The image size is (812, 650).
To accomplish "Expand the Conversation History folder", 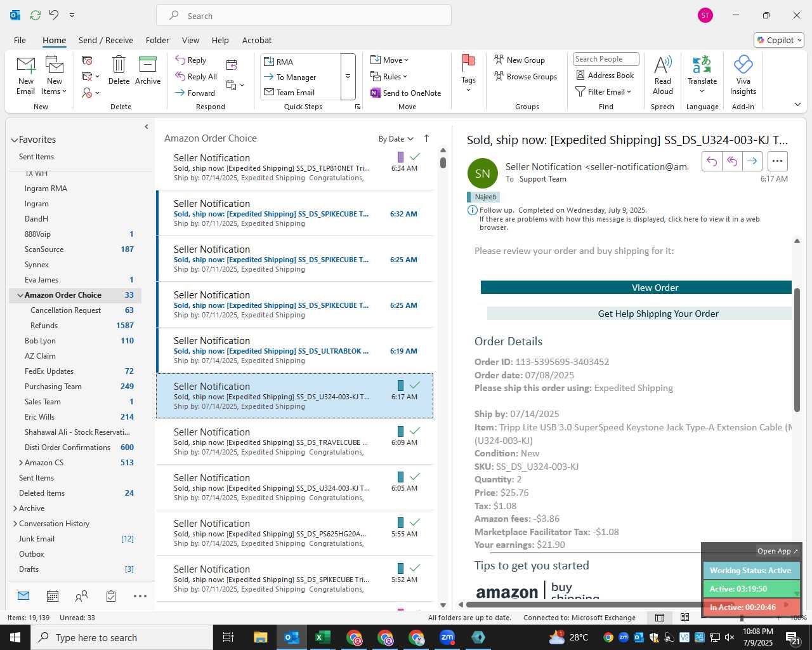I will (15, 524).
